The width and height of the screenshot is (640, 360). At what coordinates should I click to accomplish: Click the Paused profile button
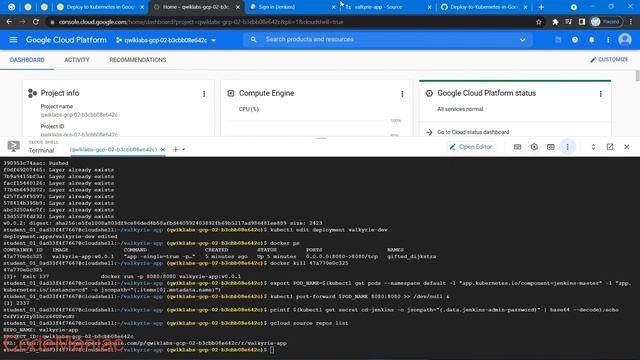606,22
